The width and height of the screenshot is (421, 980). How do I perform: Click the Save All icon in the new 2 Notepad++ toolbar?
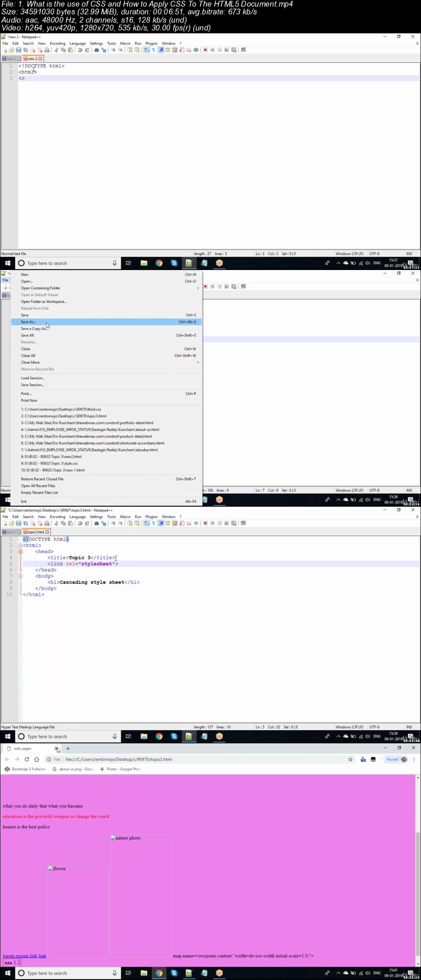(x=25, y=50)
